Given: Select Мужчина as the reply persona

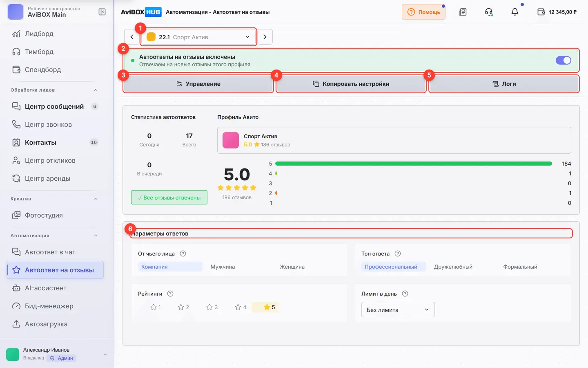Looking at the screenshot, I should coord(223,267).
